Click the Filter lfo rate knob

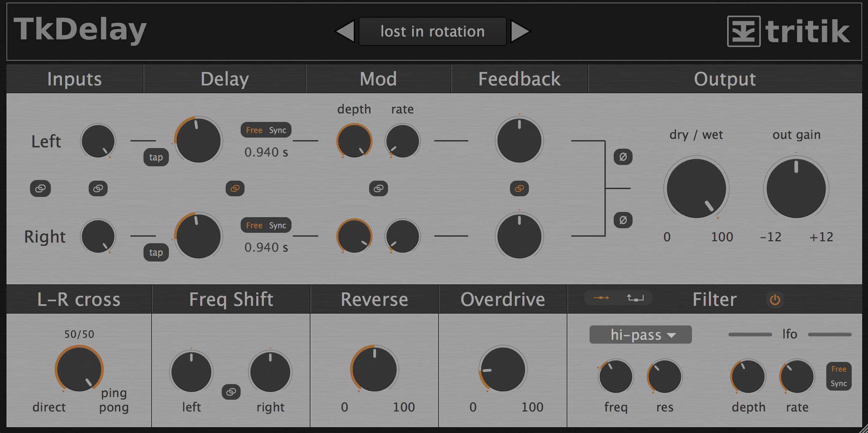pos(797,376)
